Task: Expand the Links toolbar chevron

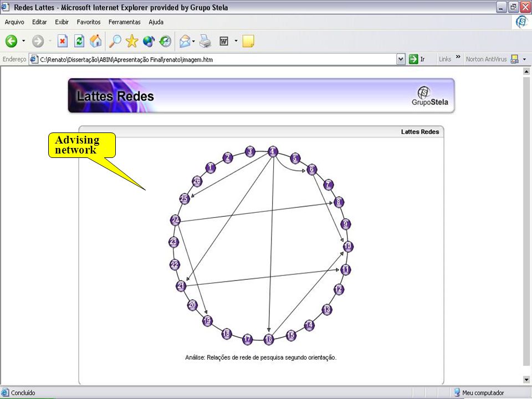Action: [458, 57]
